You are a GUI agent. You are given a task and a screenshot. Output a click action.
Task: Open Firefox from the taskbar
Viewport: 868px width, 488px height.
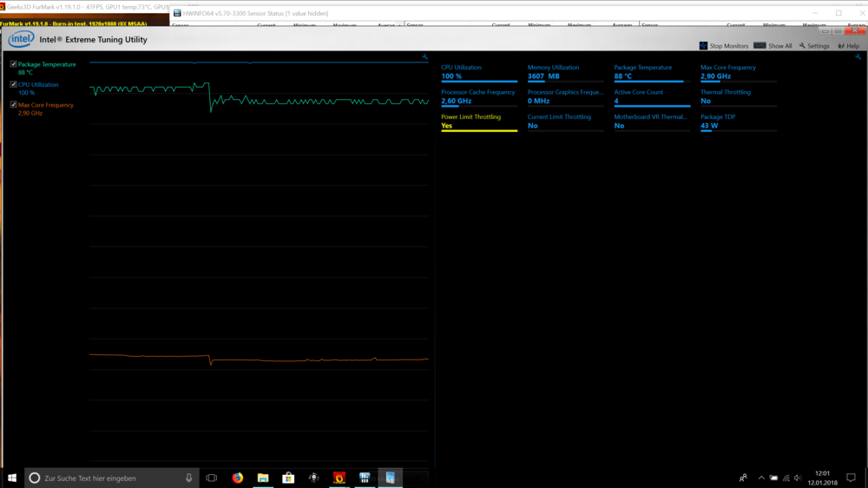pyautogui.click(x=238, y=478)
